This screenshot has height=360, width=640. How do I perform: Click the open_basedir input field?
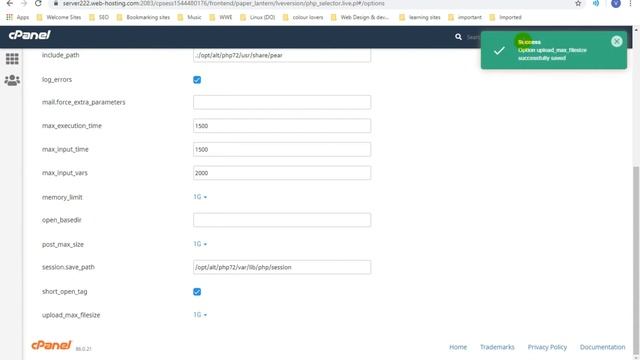point(282,220)
